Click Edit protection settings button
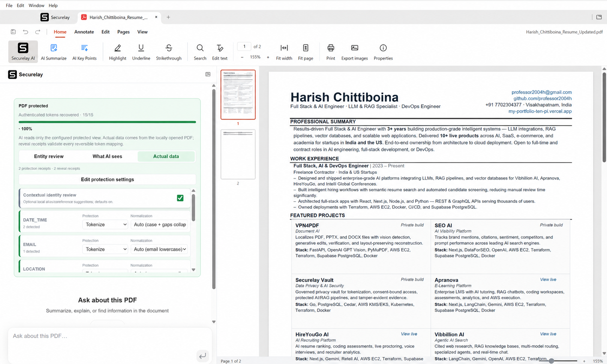The height and width of the screenshot is (364, 607). point(107,180)
